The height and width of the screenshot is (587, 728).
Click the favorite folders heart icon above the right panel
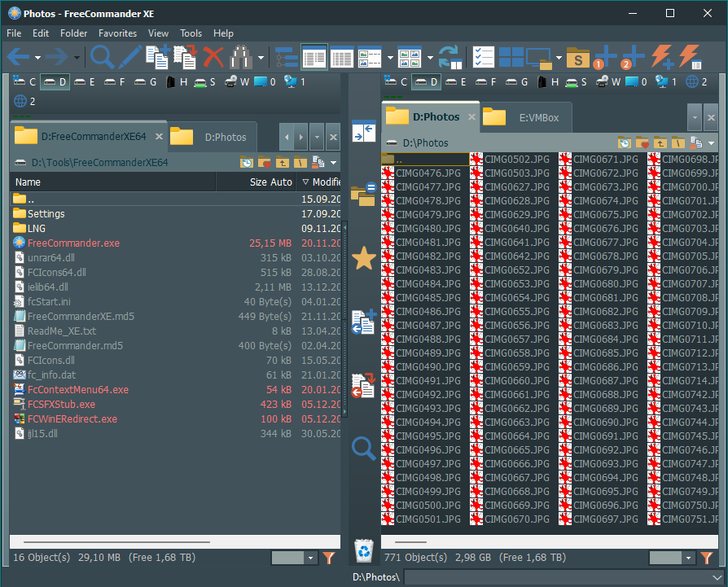(x=642, y=143)
